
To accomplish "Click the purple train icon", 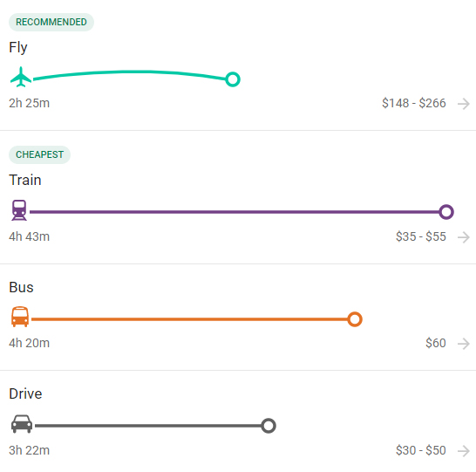I will coord(19,210).
